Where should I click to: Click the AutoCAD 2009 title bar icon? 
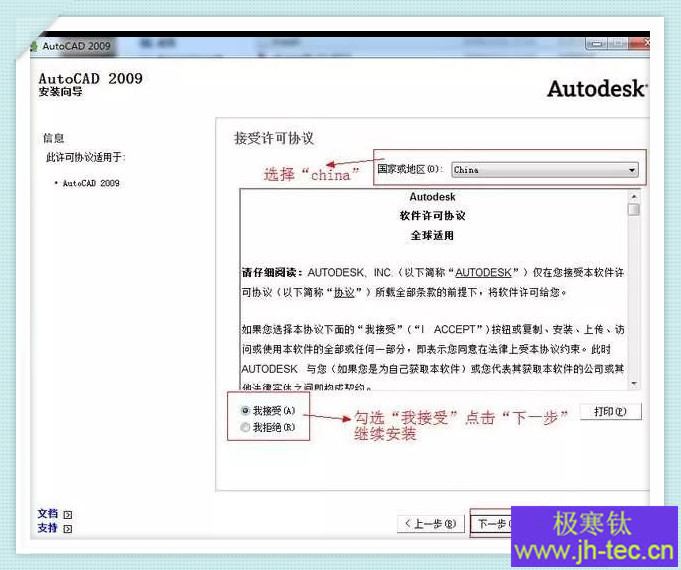34,46
